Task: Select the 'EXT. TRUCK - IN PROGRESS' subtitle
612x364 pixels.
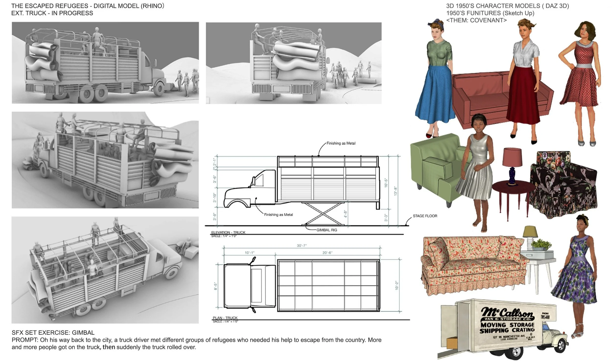Action: [x=52, y=13]
